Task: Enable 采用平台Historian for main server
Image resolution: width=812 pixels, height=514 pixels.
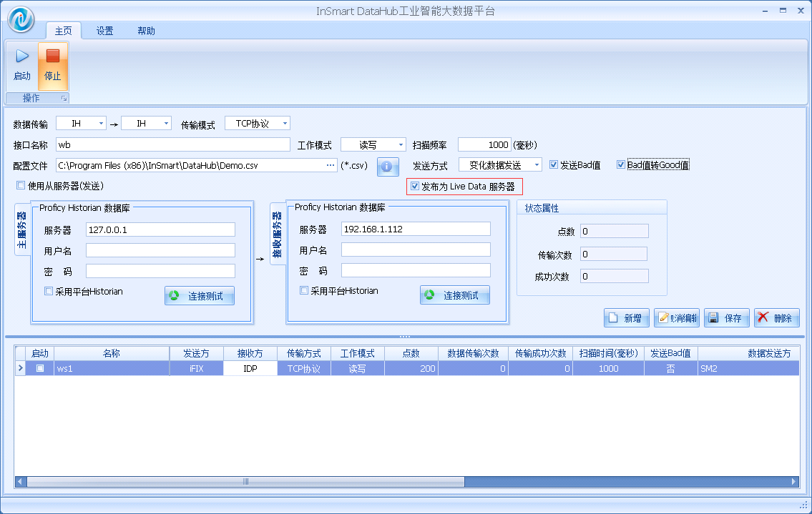Action: [x=49, y=291]
